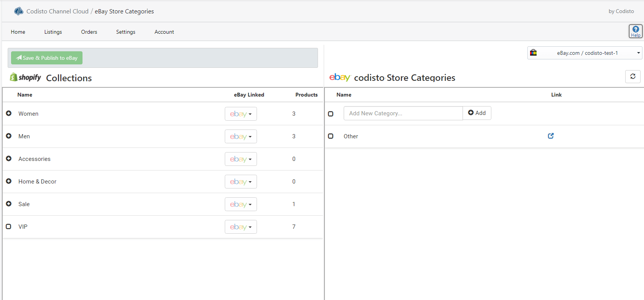Click the Add category button
Screen dimensions: 644x300
pyautogui.click(x=477, y=113)
